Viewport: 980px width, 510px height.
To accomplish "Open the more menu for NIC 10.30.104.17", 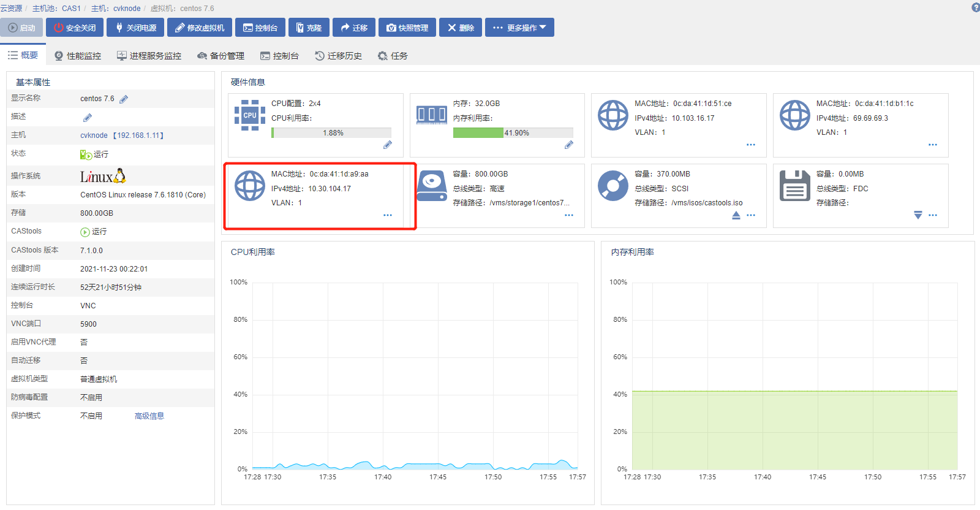I will click(x=388, y=215).
